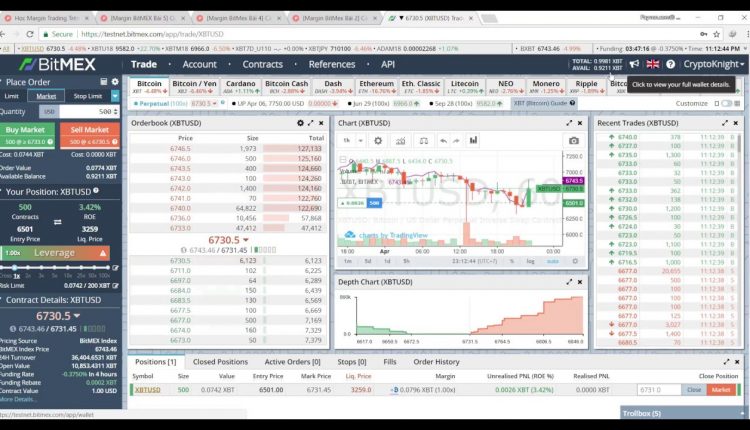
Task: Toggle auto scale on the chart
Action: pyautogui.click(x=552, y=261)
